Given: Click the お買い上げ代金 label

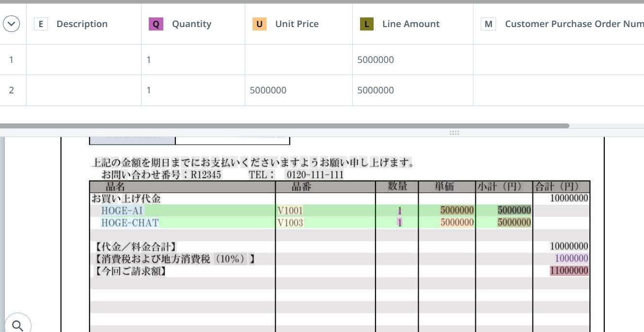Looking at the screenshot, I should [126, 198].
